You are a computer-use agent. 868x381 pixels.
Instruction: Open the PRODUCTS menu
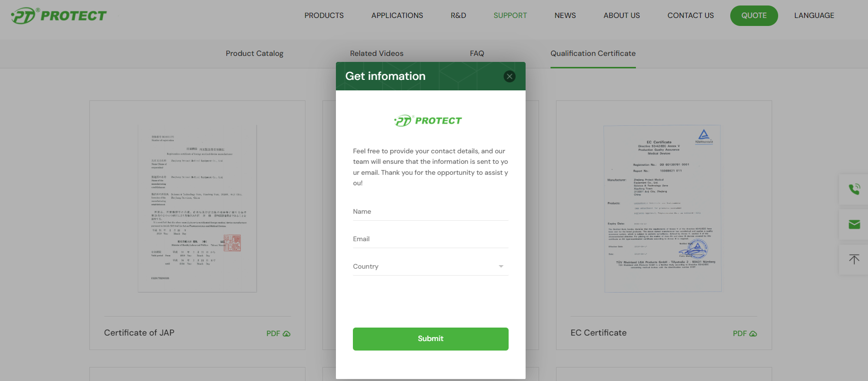(324, 15)
